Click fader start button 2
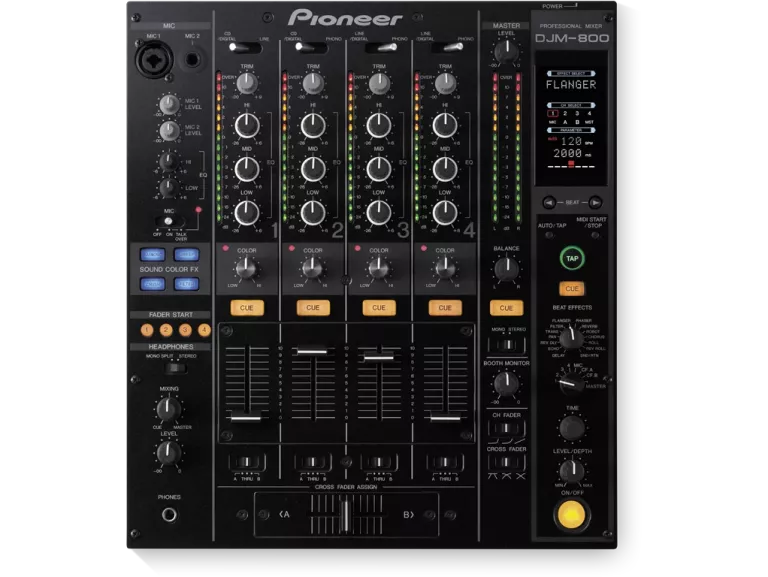The image size is (768, 577). [166, 330]
